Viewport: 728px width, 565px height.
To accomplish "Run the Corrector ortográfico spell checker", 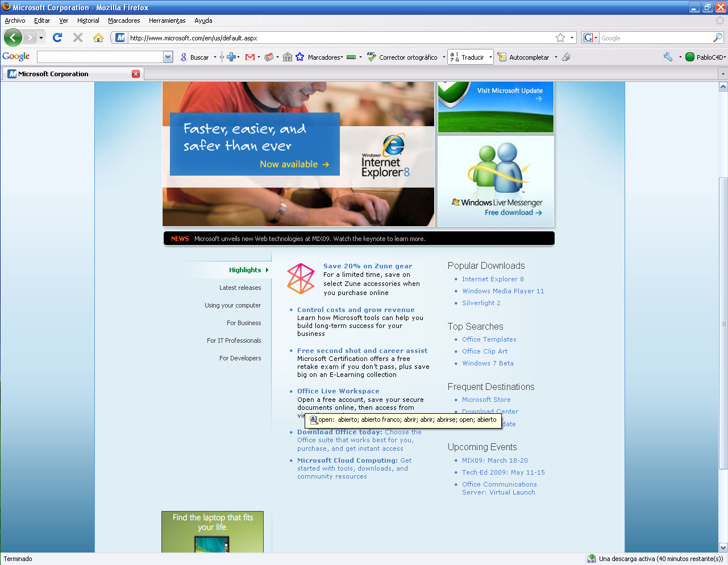I will coord(402,57).
